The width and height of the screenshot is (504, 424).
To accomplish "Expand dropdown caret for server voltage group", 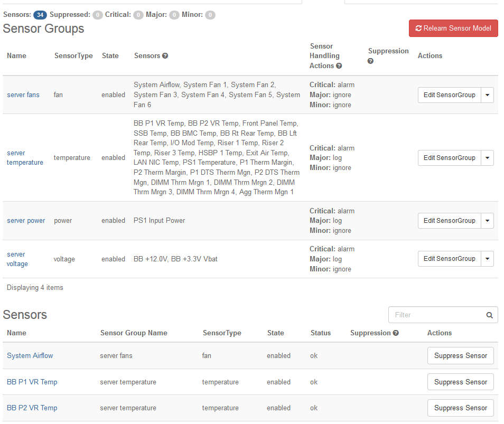I will [x=487, y=259].
